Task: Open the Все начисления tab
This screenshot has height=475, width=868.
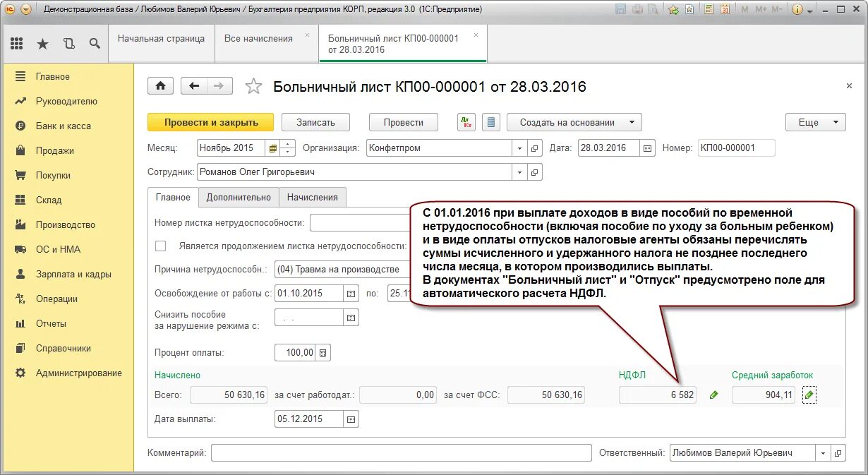Action: (258, 39)
